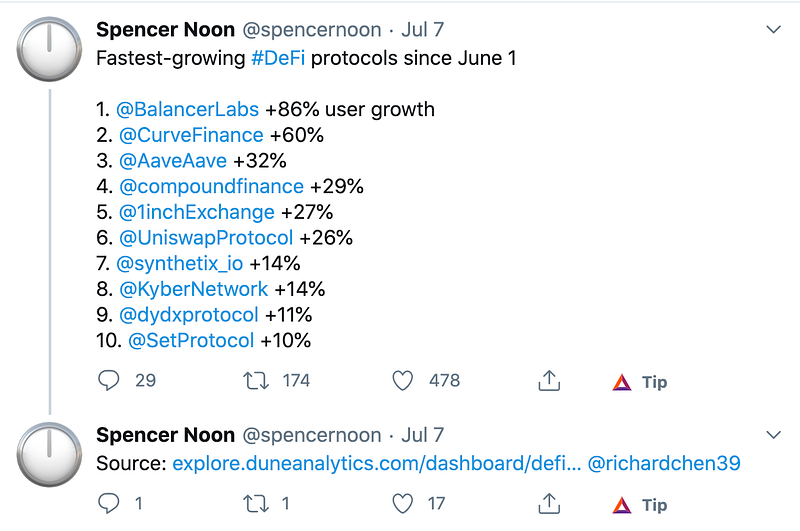800x531 pixels.
Task: Open the explore.duneanalytics.com dashboard link
Action: 375,464
